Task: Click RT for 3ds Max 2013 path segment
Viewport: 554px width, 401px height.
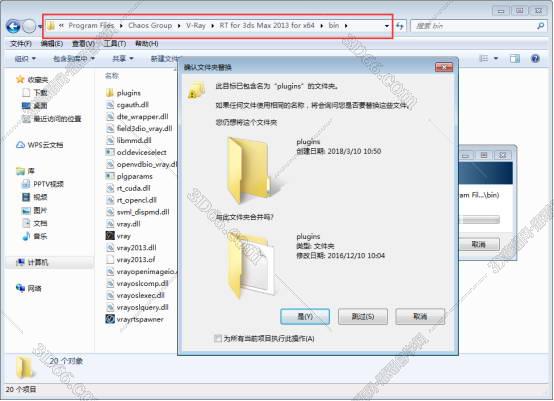Action: [x=267, y=25]
